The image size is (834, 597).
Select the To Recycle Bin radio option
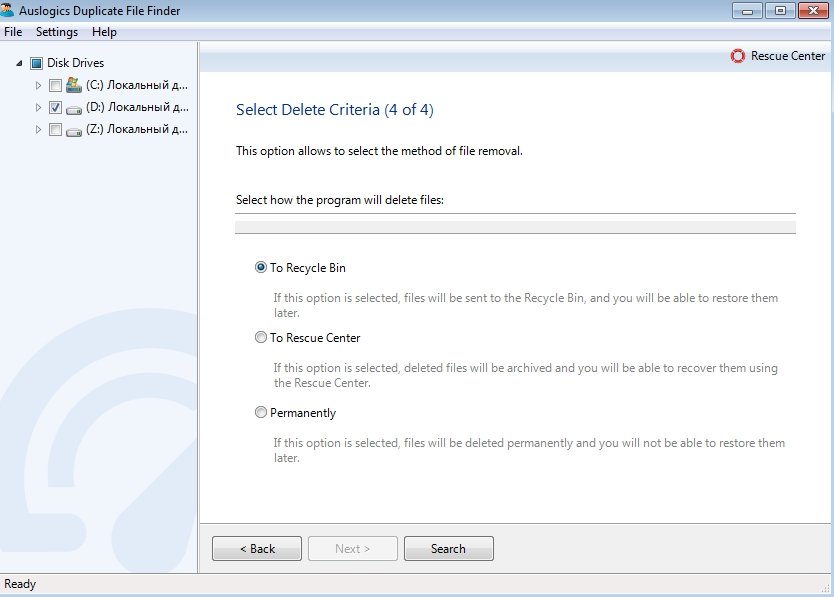pos(261,268)
